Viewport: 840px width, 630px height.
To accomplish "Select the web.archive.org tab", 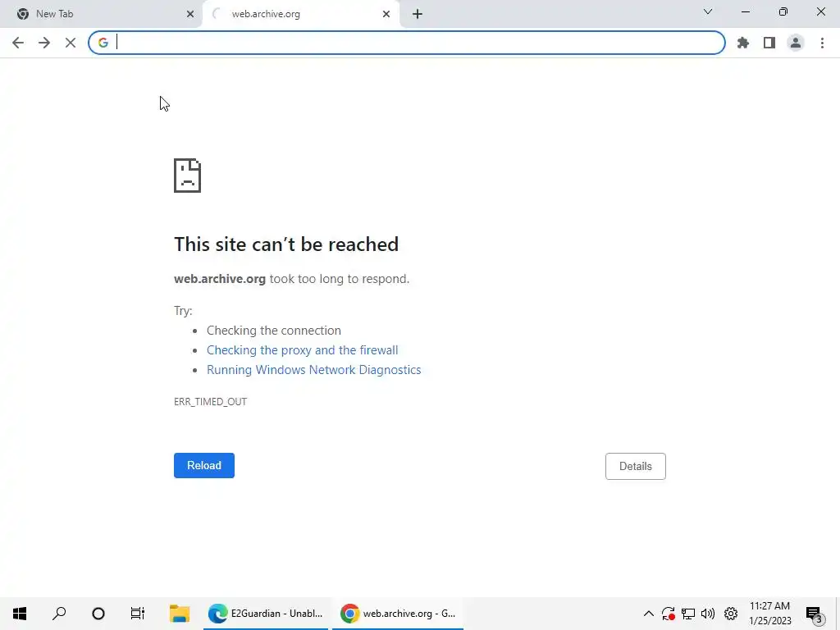I will click(x=301, y=14).
